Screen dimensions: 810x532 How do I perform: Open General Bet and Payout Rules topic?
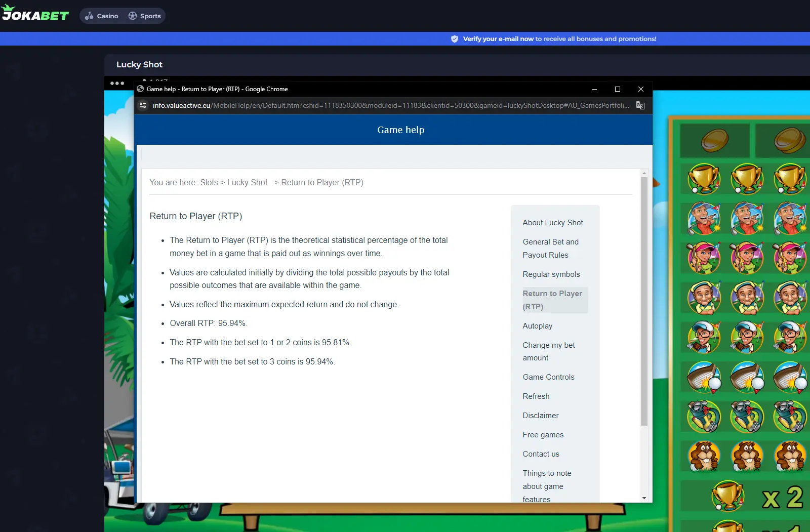pos(551,249)
